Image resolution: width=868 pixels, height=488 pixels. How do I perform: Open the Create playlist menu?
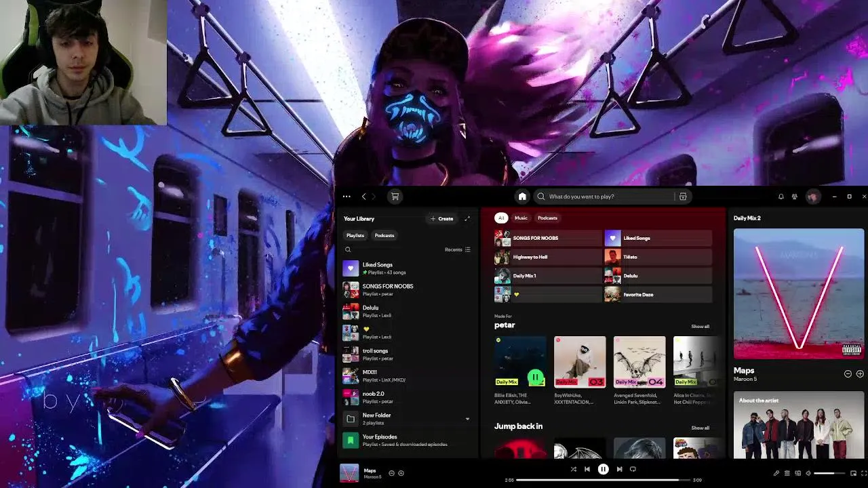(441, 218)
